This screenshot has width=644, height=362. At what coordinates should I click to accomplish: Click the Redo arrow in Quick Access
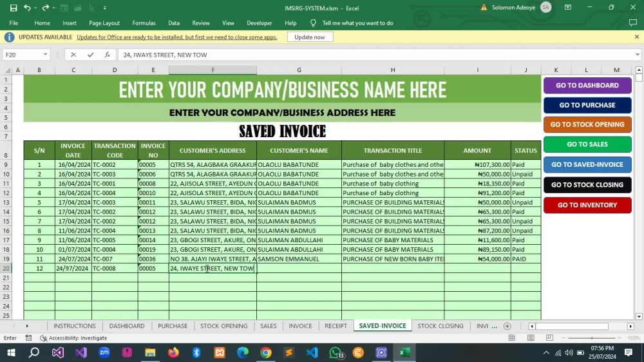(45, 8)
